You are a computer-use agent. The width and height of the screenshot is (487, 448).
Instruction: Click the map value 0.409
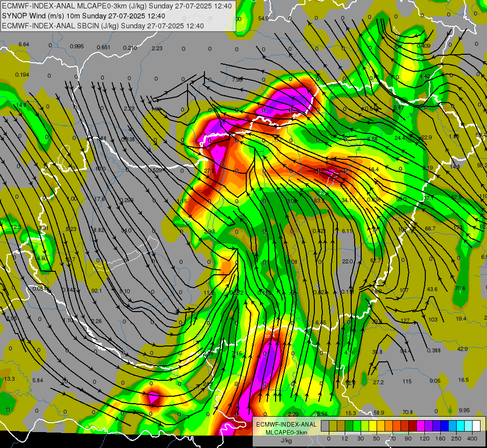(423, 46)
